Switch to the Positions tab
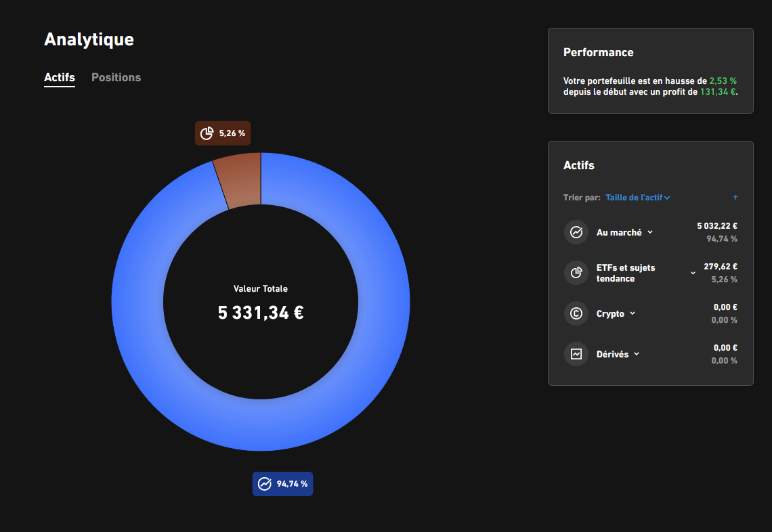The height and width of the screenshot is (532, 772). [x=116, y=77]
